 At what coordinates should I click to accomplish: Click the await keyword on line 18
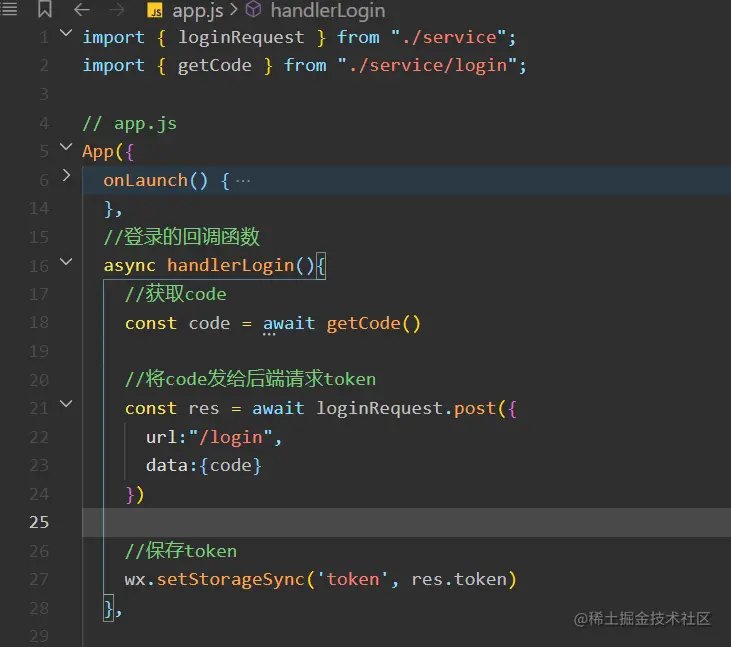click(x=289, y=323)
